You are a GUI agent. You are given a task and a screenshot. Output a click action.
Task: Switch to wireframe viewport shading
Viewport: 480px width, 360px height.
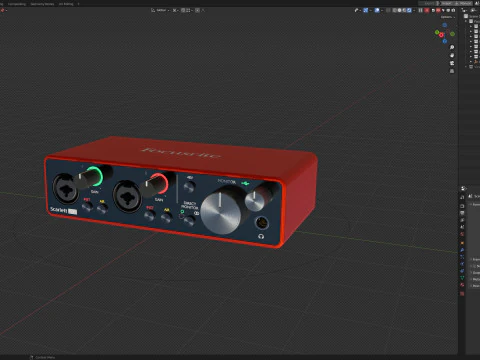(395, 10)
